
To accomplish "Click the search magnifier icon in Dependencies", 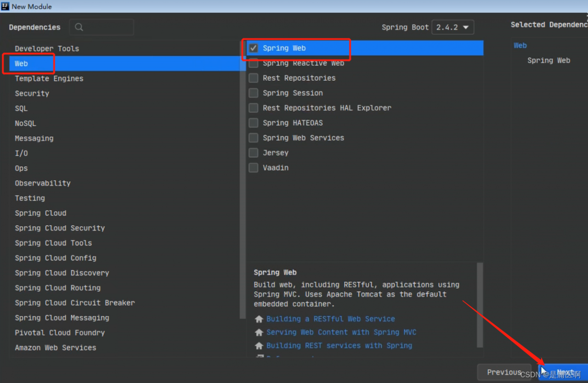I will click(79, 27).
